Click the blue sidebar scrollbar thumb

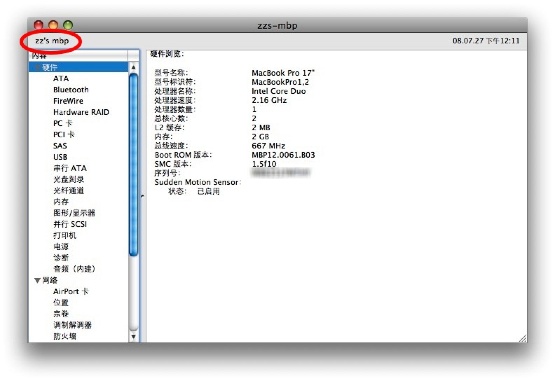pyautogui.click(x=133, y=164)
